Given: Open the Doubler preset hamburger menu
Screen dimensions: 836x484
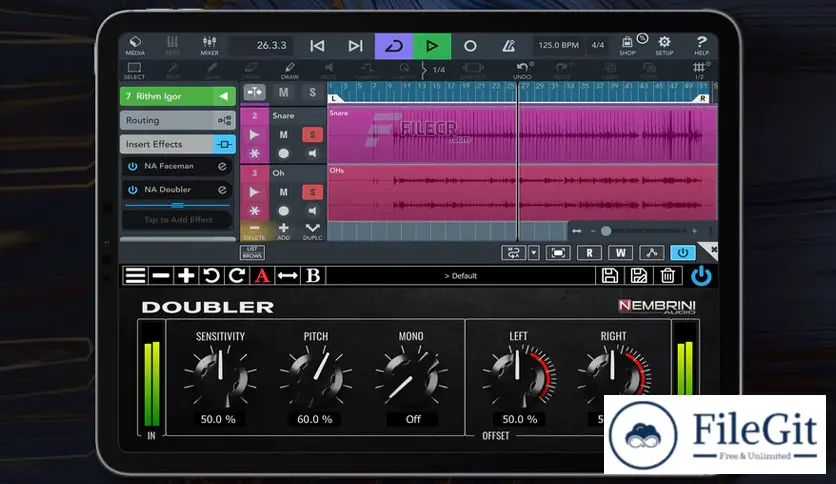Looking at the screenshot, I should click(135, 276).
